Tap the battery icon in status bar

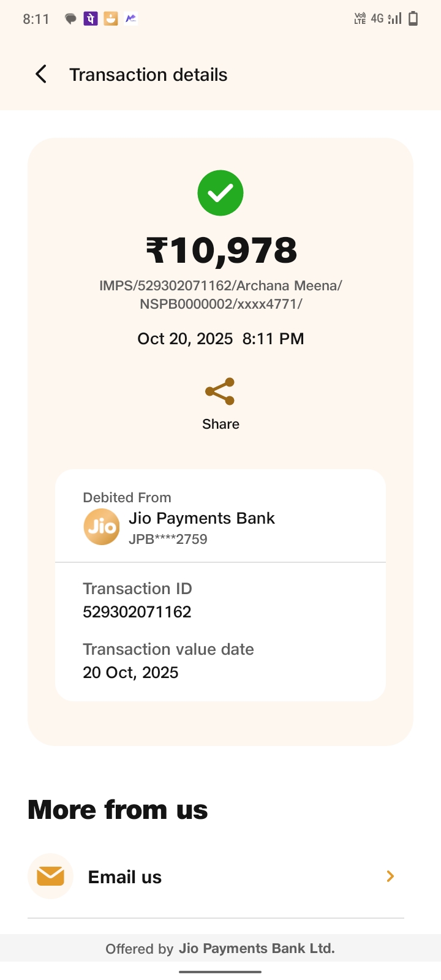tap(413, 19)
